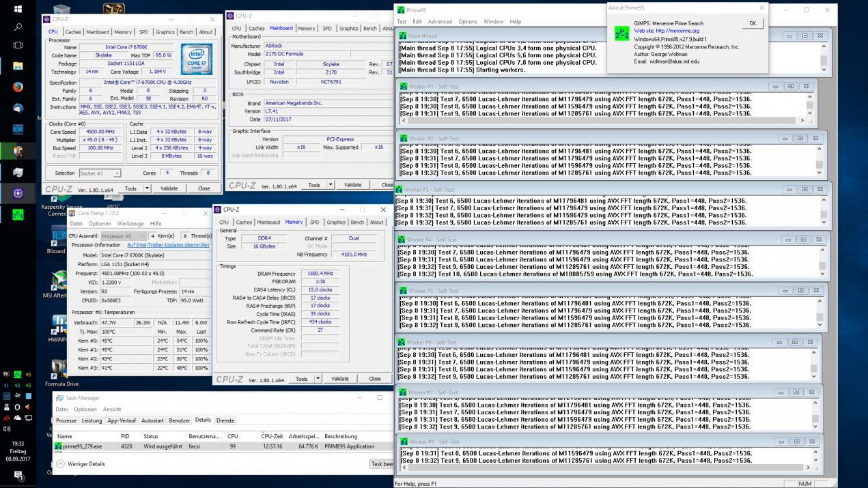
Task: Click the Main thread vertical scrollbar thumb
Action: click(x=823, y=59)
